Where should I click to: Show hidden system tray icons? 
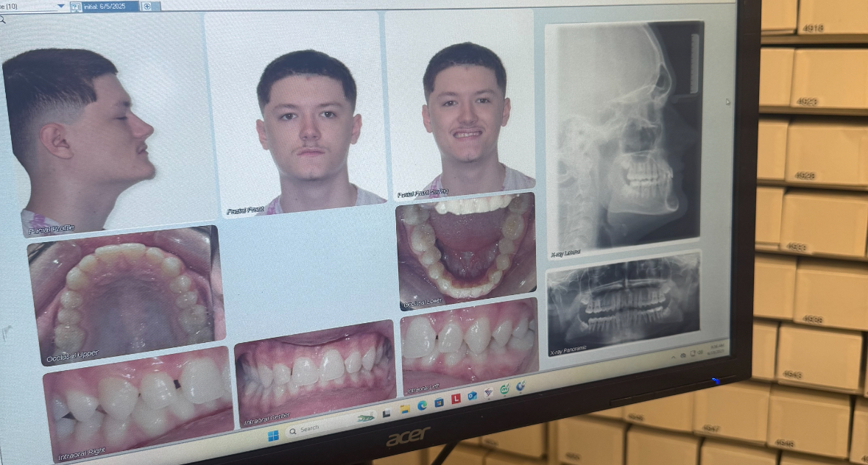(673, 357)
